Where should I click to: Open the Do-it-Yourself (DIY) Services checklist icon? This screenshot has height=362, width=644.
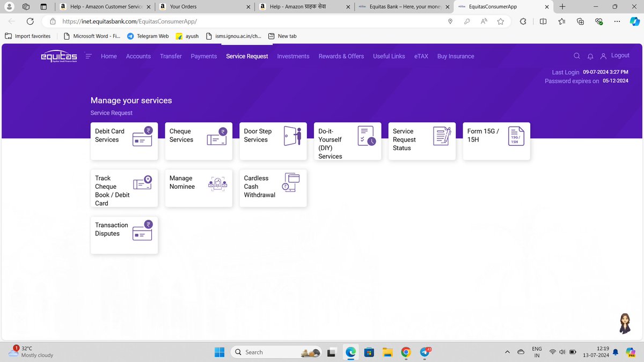(367, 136)
